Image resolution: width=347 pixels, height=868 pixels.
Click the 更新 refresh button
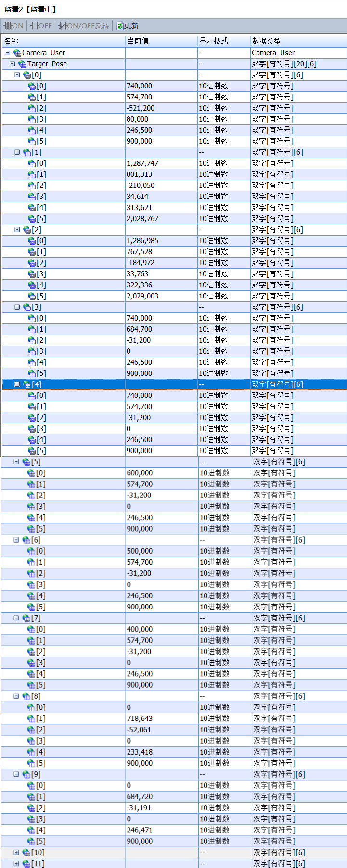pyautogui.click(x=128, y=25)
